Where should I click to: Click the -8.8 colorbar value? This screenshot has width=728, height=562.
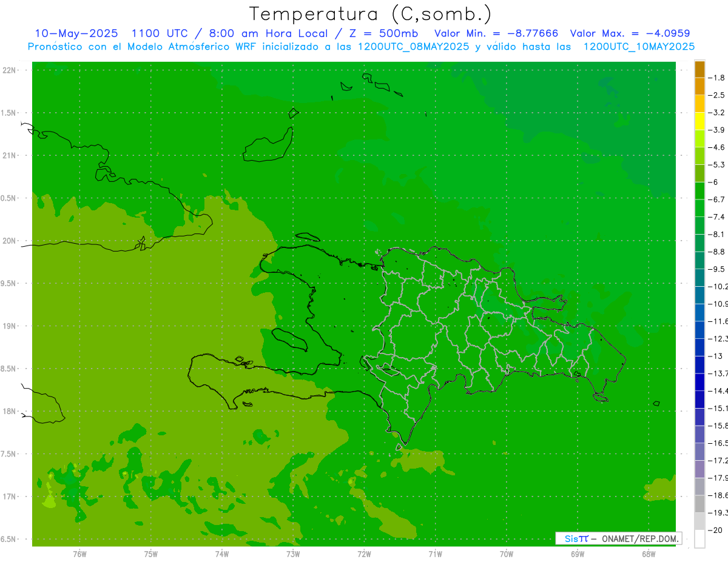[717, 252]
